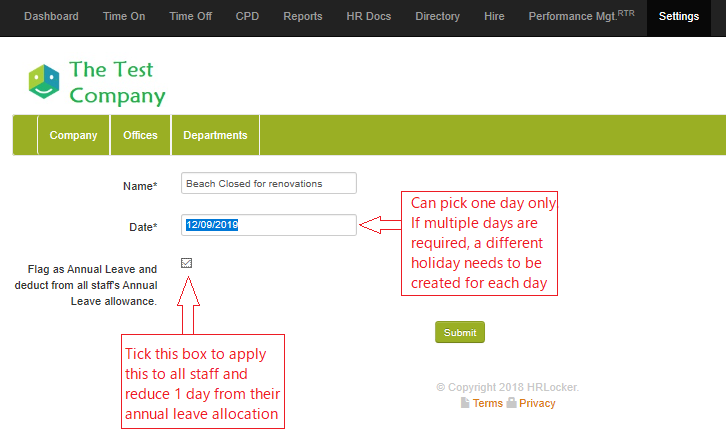Click the green hexagon company logo
The width and height of the screenshot is (726, 447).
tap(43, 81)
